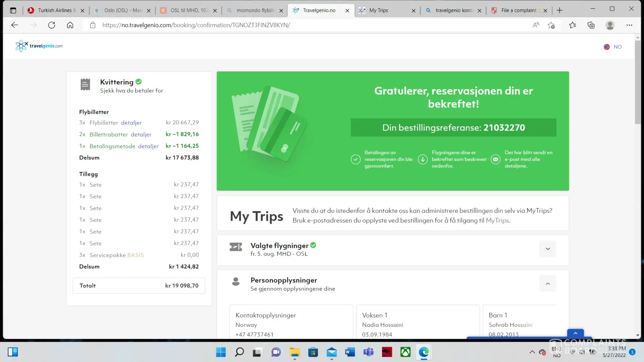Select the Totalt amount kr 19 098,70
Image resolution: width=644 pixels, height=362 pixels.
coord(182,286)
